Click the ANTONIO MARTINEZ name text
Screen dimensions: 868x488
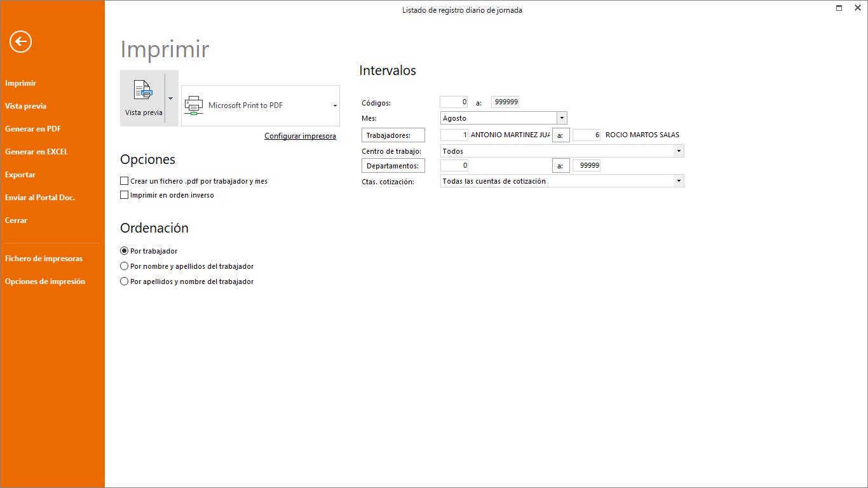[510, 135]
